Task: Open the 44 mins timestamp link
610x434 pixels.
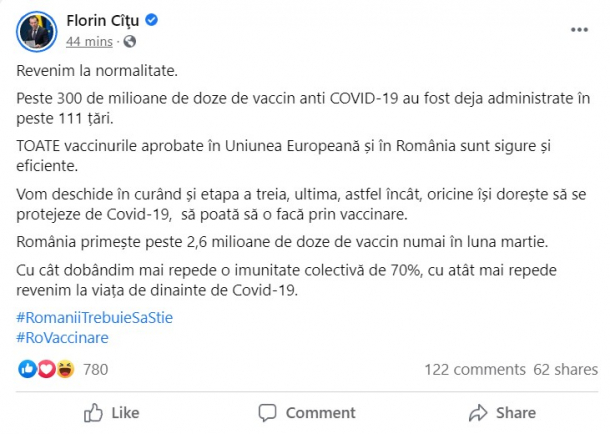Action: pyautogui.click(x=88, y=42)
